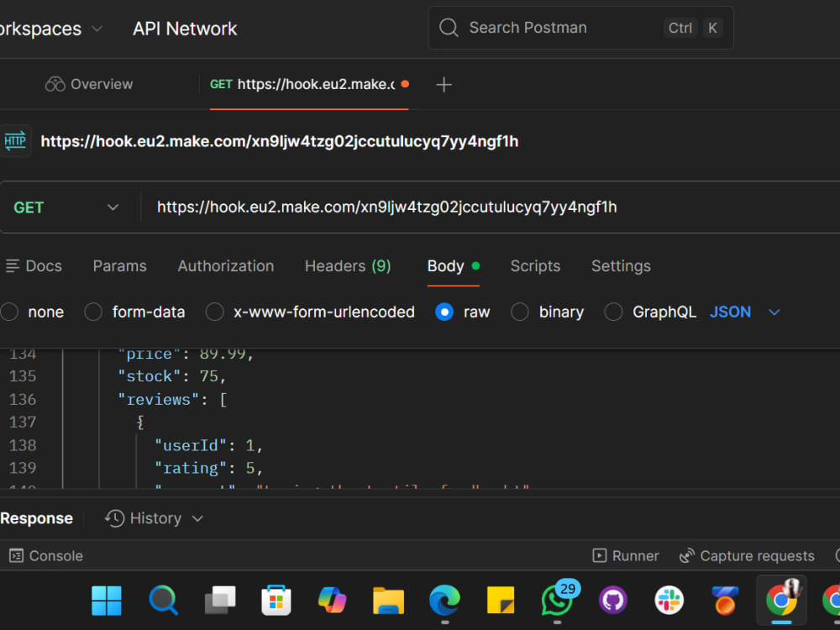Screen dimensions: 840x630
Task: Click History text in response panel
Action: 156,518
